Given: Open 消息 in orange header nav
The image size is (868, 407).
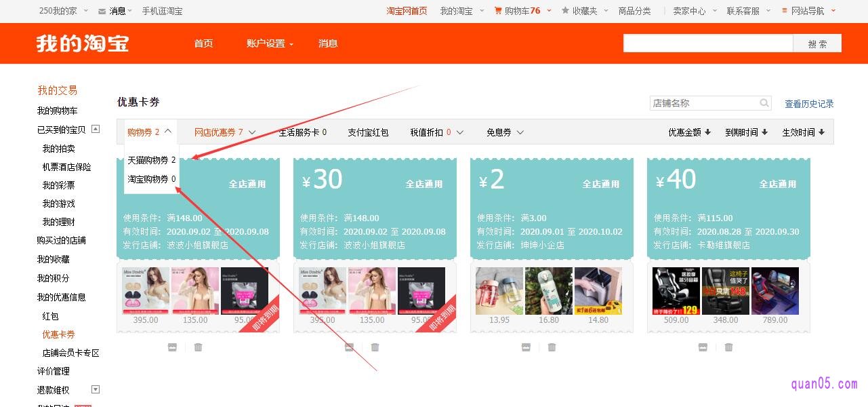Looking at the screenshot, I should point(328,43).
